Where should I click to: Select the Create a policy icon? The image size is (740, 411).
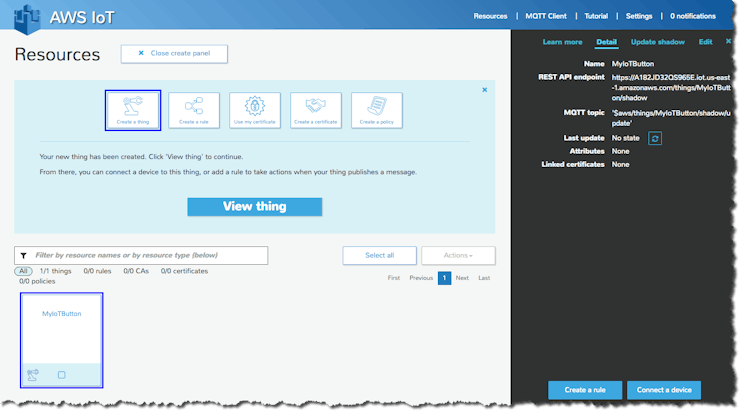[x=377, y=110]
